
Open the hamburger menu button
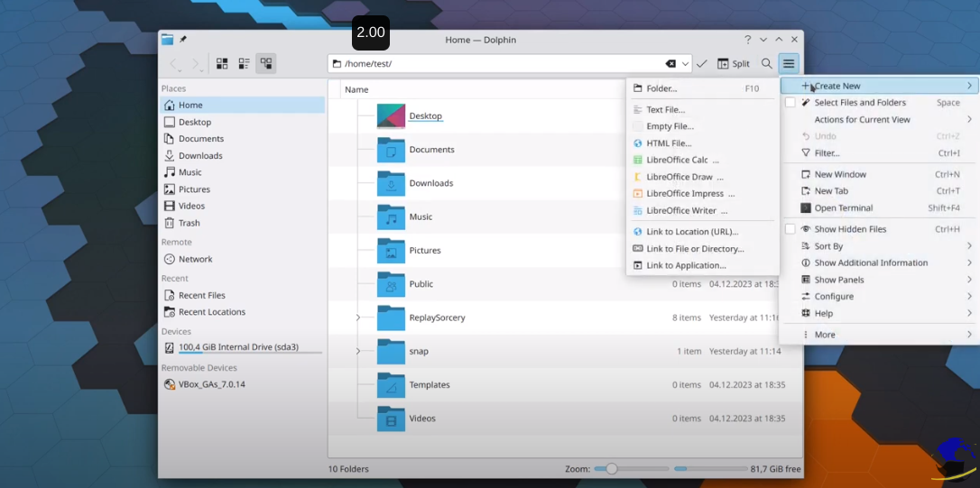coord(789,64)
